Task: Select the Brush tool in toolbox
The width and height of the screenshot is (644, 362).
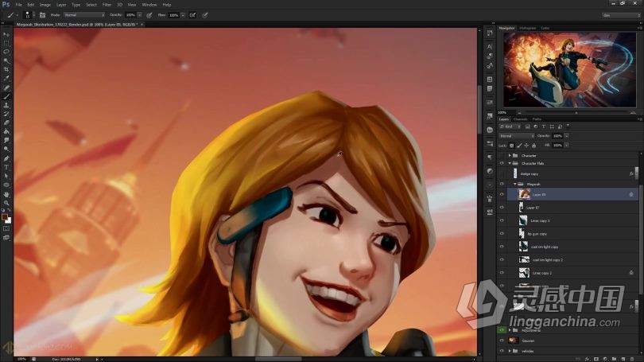Action: [x=6, y=96]
